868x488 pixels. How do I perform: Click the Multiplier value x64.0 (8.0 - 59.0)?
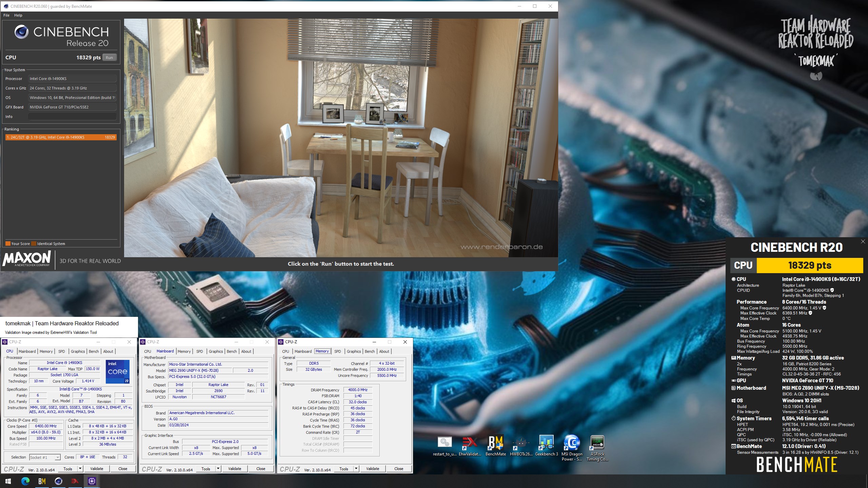(x=46, y=432)
